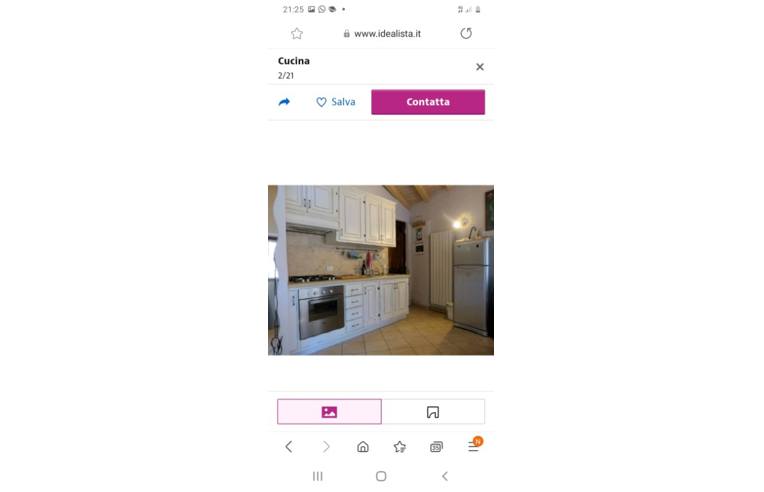764x492 pixels.
Task: Tap the Android recent apps button
Action: (x=318, y=476)
